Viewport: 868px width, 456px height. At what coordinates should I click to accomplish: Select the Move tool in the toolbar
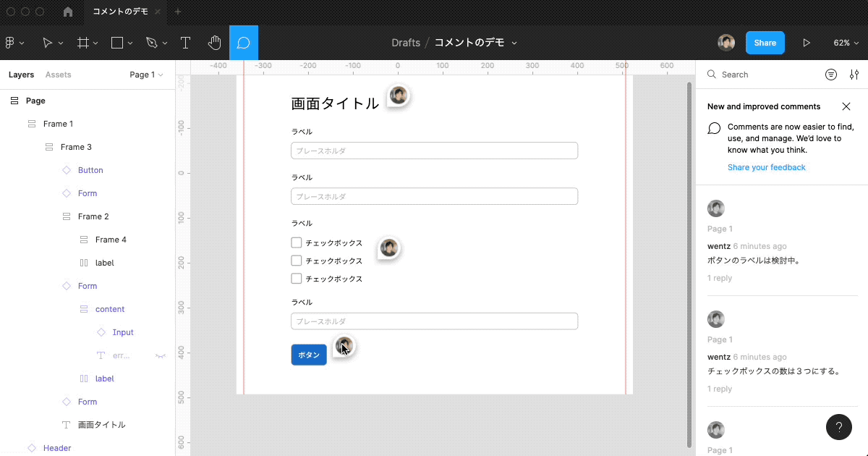pos(47,43)
